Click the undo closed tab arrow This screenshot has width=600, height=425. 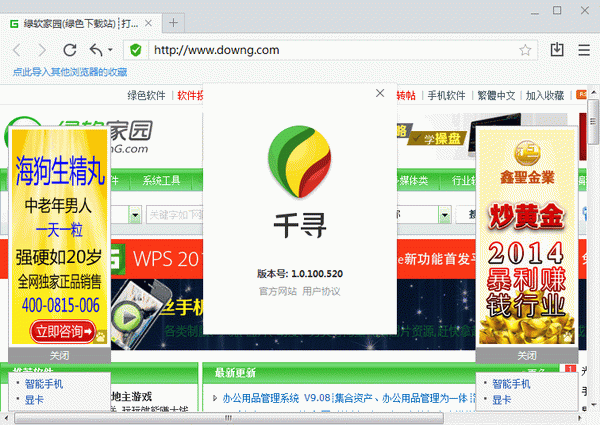point(96,50)
